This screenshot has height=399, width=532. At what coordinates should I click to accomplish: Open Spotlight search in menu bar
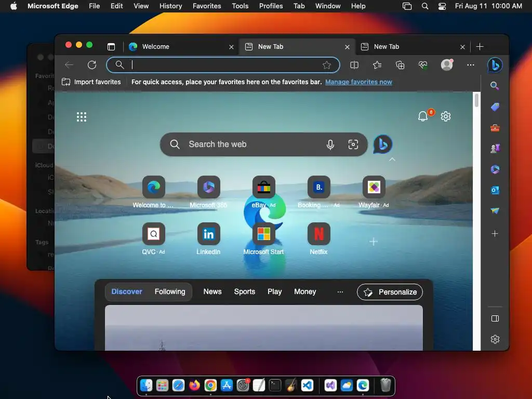coord(425,6)
